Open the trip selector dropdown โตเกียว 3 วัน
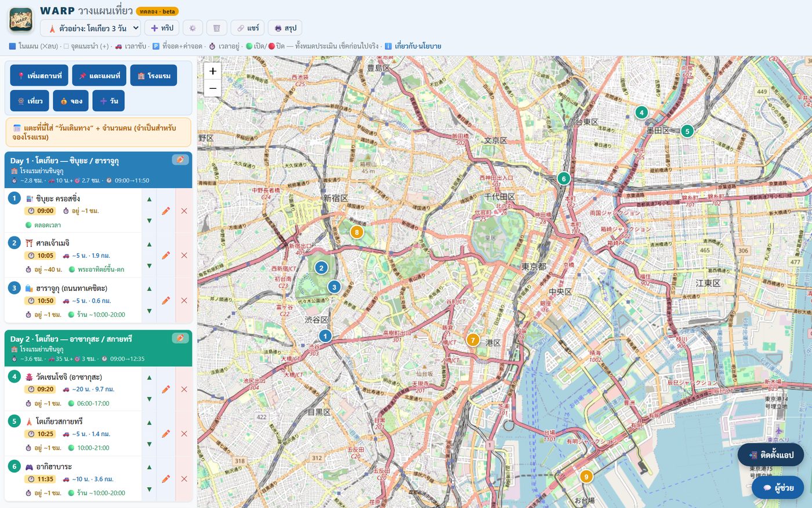This screenshot has height=508, width=812. (x=90, y=28)
